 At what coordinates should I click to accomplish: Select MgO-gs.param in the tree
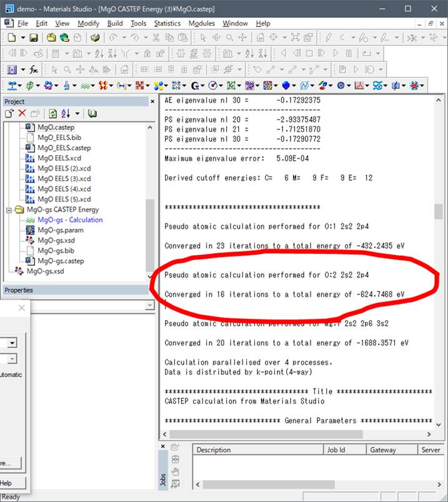coord(61,230)
